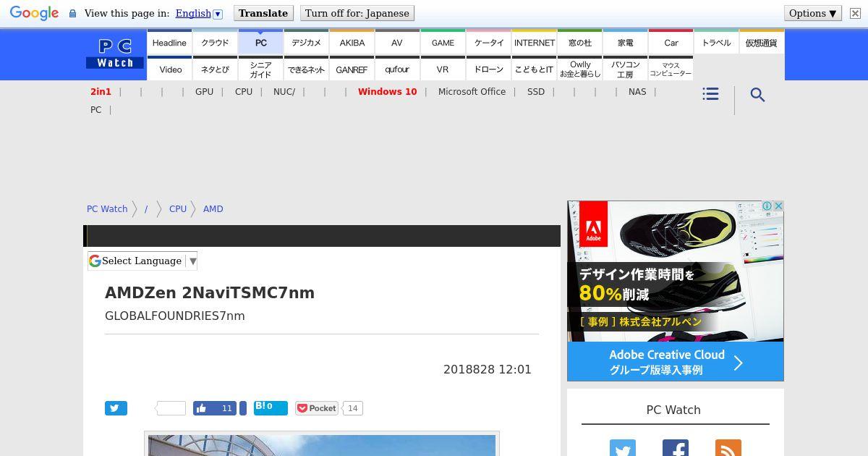Click the Microsoft Office topic link
The height and width of the screenshot is (456, 868).
coord(472,92)
